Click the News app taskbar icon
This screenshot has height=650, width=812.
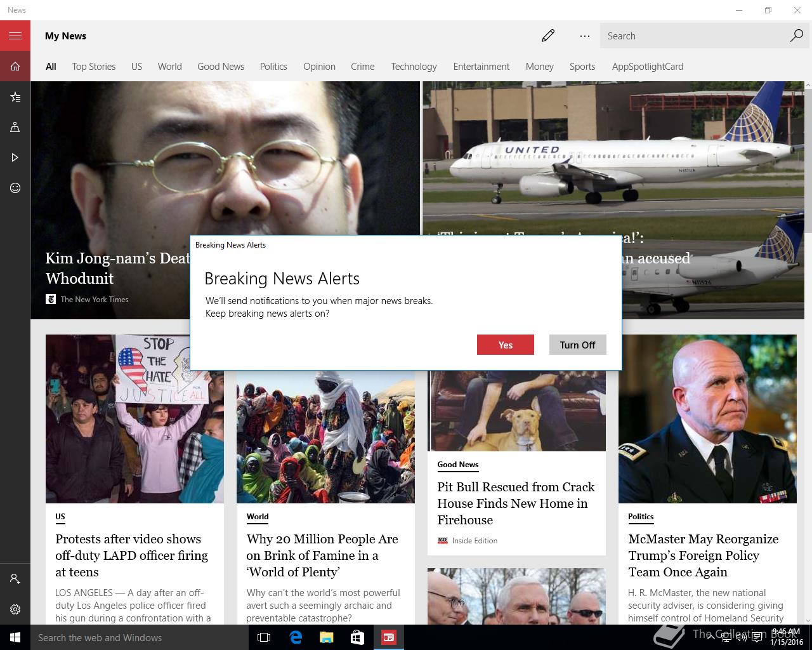pos(389,637)
